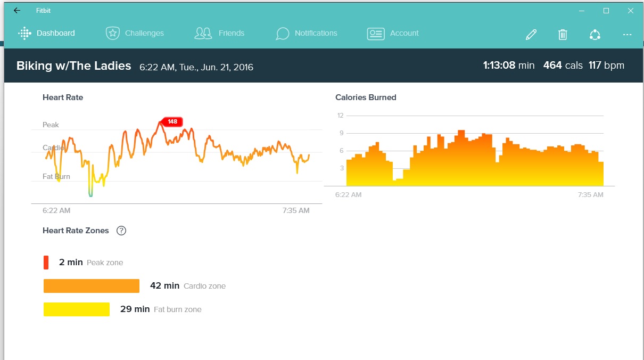Viewport: 644px width, 360px height.
Task: Minimize the Fitbit window
Action: 581,11
